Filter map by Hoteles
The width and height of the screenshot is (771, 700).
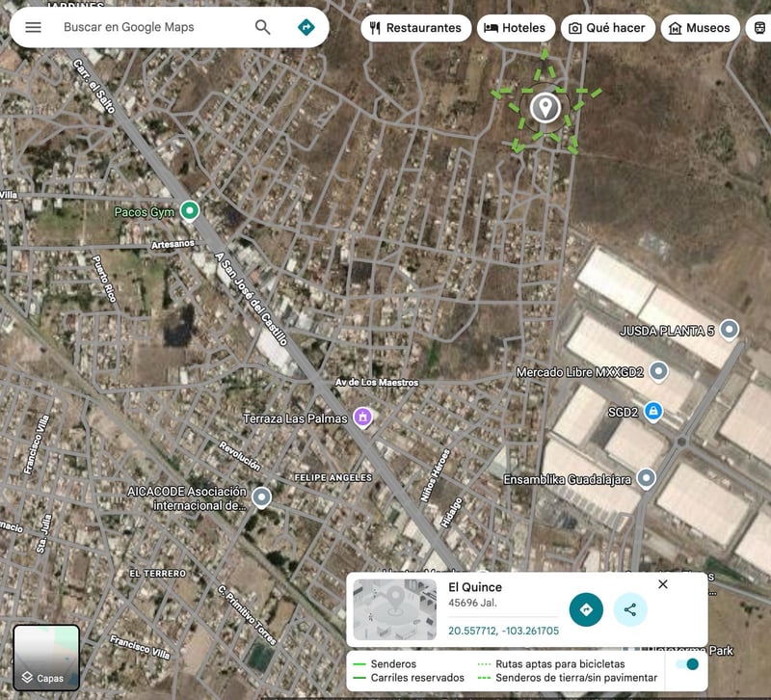tap(516, 28)
